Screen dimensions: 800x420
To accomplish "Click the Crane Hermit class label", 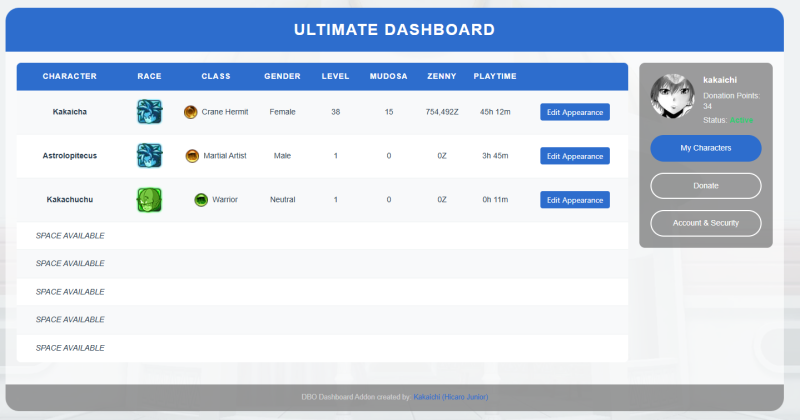I will coord(225,112).
